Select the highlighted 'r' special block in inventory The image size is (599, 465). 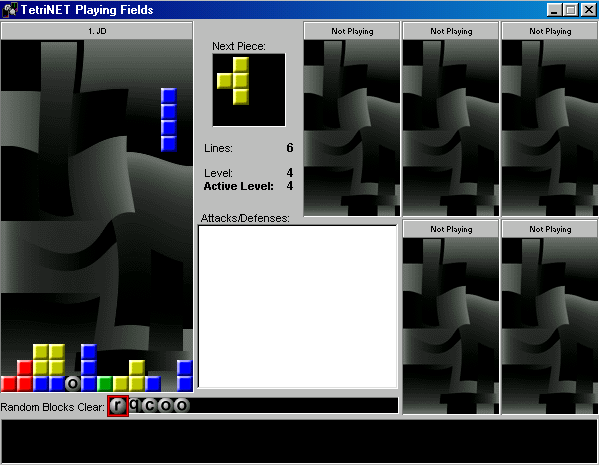118,406
